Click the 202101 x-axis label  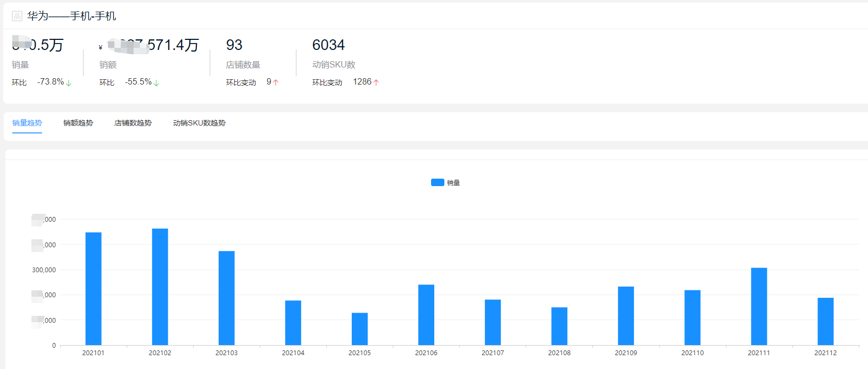(x=93, y=353)
